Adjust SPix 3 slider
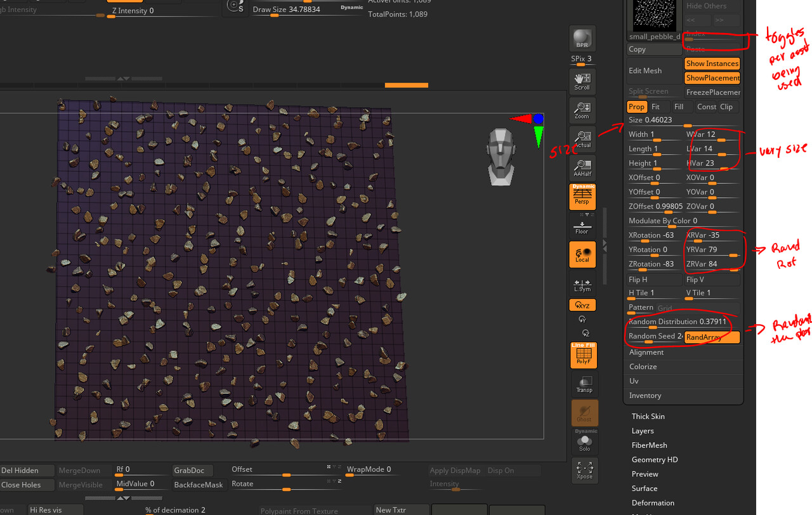This screenshot has height=515, width=812. 582,60
